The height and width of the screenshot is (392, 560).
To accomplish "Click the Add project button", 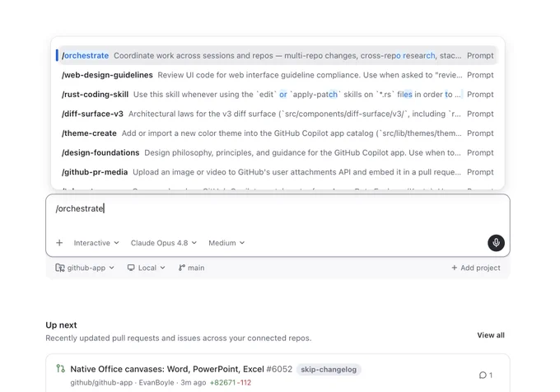I will (x=476, y=268).
